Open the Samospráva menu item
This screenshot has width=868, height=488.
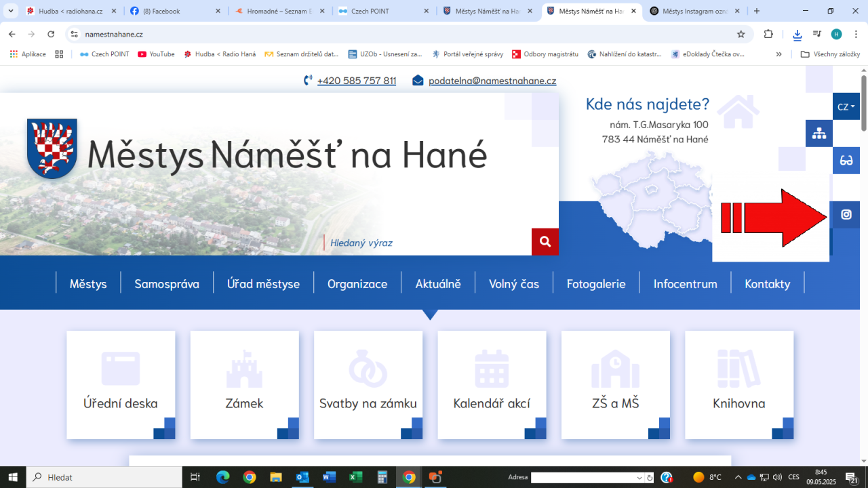tap(167, 284)
